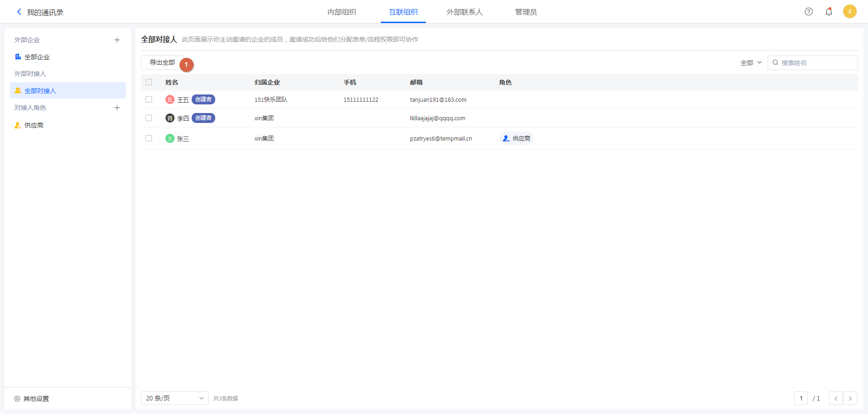Add a new external enterprise with plus icon
This screenshot has height=414, width=868.
117,40
